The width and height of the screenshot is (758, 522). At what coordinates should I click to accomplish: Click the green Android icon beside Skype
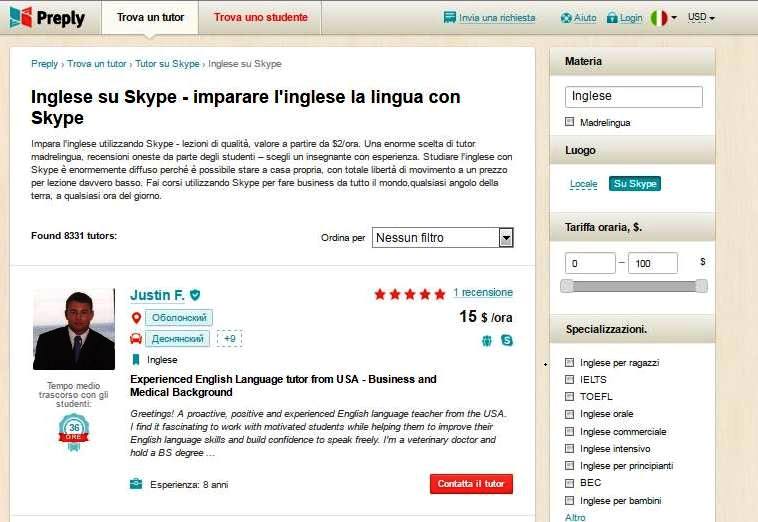487,341
